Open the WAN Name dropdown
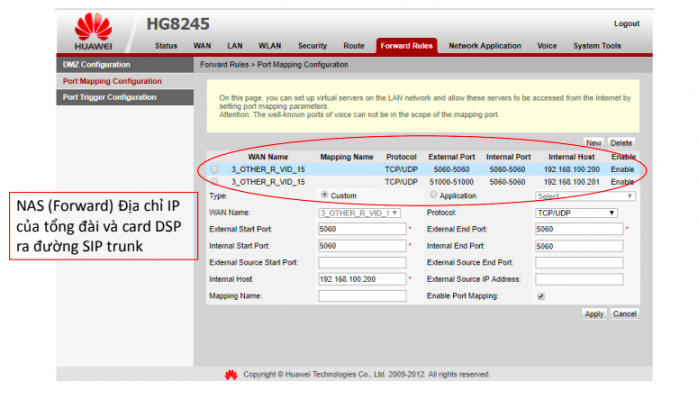Viewport: 698px width, 400px height. (x=360, y=213)
